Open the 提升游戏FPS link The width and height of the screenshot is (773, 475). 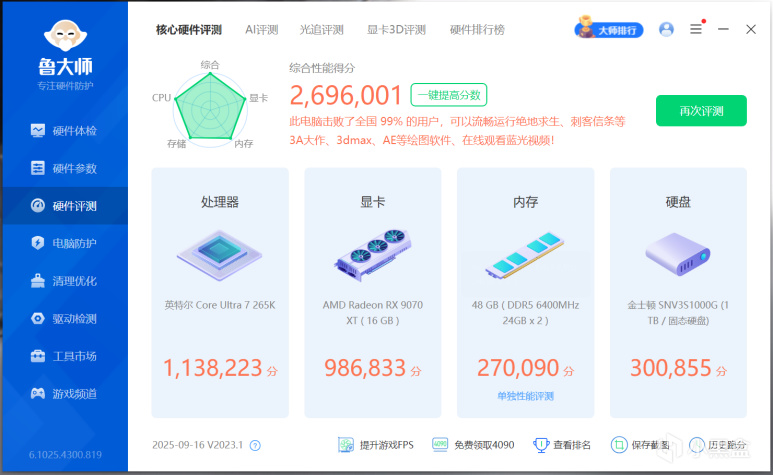(386, 445)
